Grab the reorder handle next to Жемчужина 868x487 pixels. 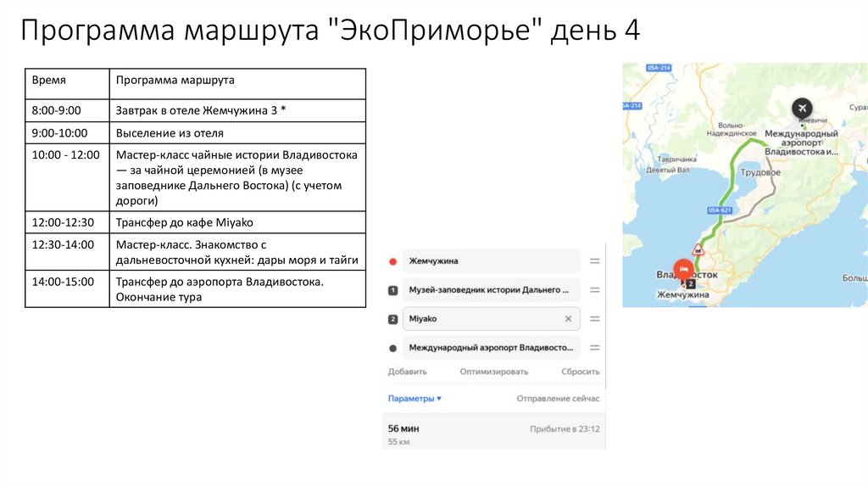594,261
